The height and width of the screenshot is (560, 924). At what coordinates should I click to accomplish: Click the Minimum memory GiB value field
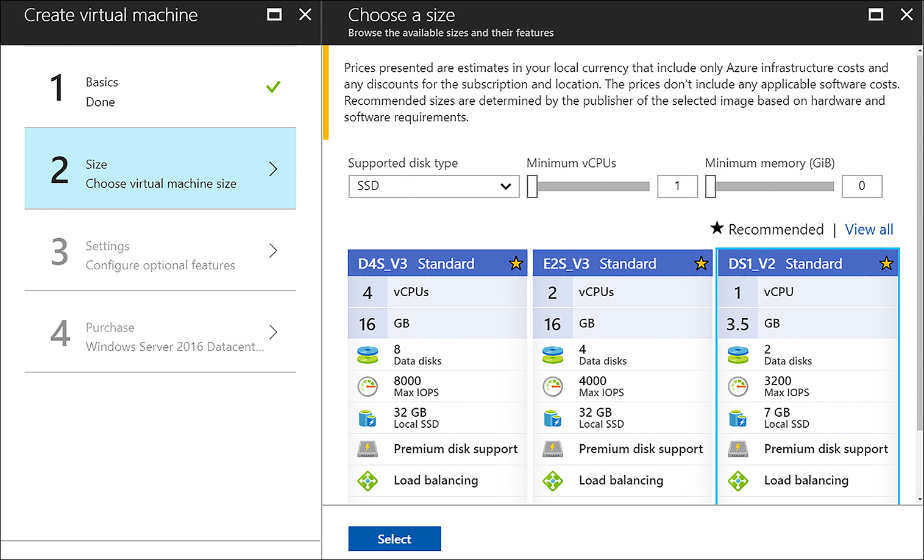(x=862, y=186)
